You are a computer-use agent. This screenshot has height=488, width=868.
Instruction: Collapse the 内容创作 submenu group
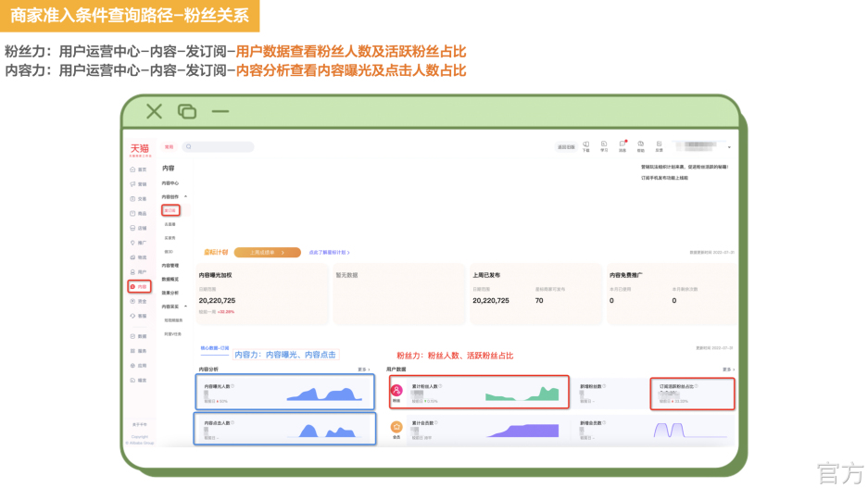[185, 196]
